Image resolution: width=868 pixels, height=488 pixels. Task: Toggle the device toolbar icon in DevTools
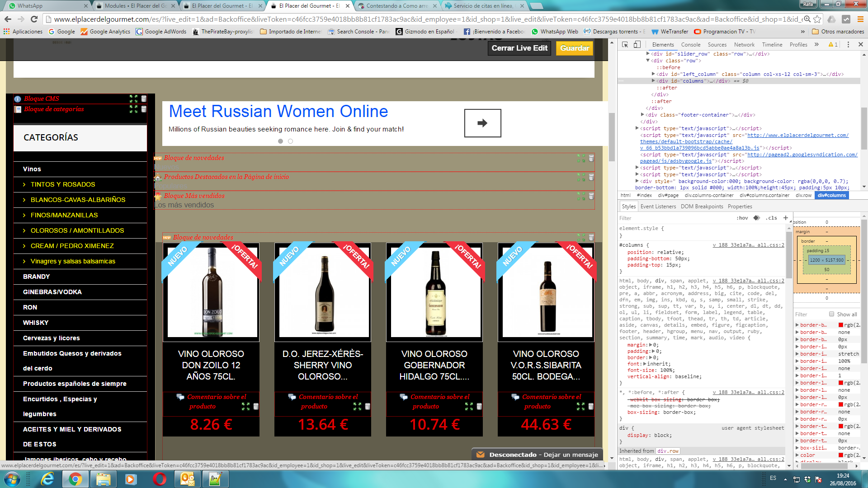pyautogui.click(x=637, y=44)
